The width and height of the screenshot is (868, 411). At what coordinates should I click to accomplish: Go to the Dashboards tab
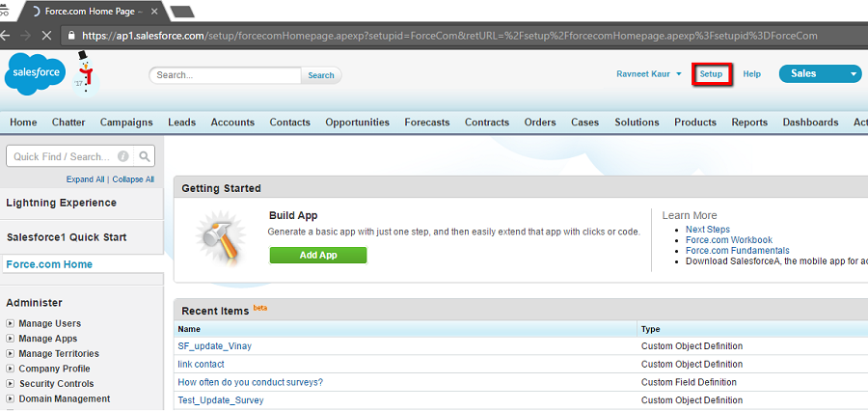click(810, 123)
